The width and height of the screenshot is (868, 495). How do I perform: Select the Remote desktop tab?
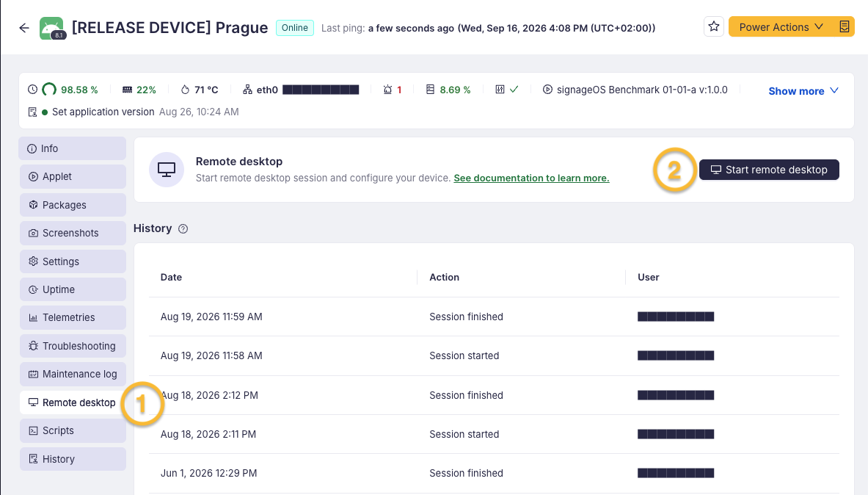(x=73, y=402)
